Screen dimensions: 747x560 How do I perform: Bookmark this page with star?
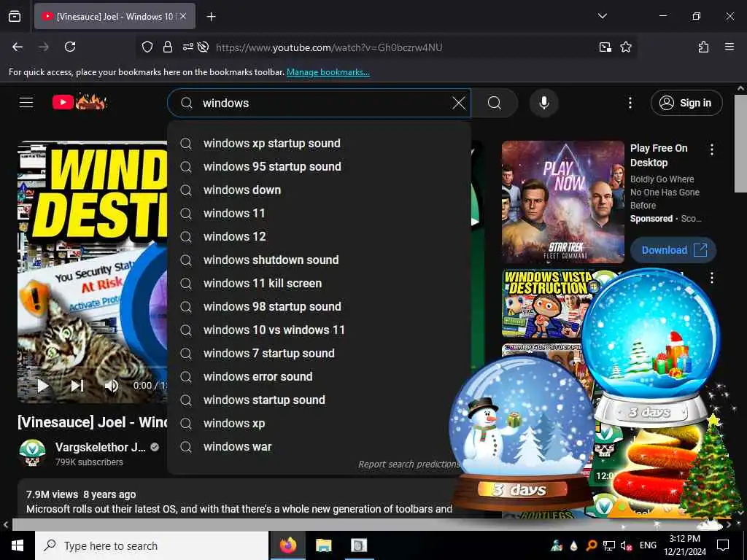point(625,47)
